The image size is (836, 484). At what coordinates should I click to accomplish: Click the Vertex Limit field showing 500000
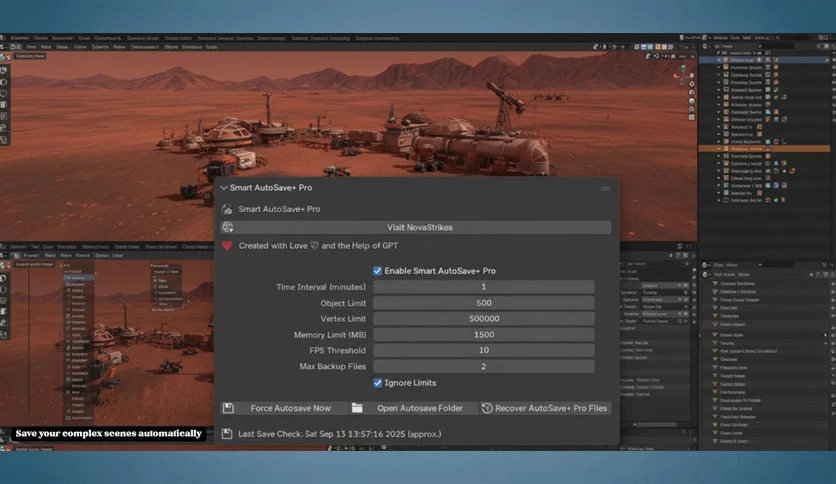(x=484, y=319)
